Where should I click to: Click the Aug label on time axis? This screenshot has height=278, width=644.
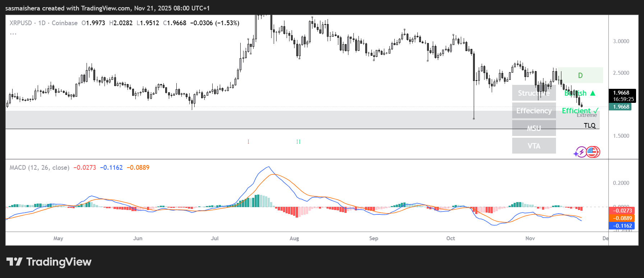click(294, 238)
